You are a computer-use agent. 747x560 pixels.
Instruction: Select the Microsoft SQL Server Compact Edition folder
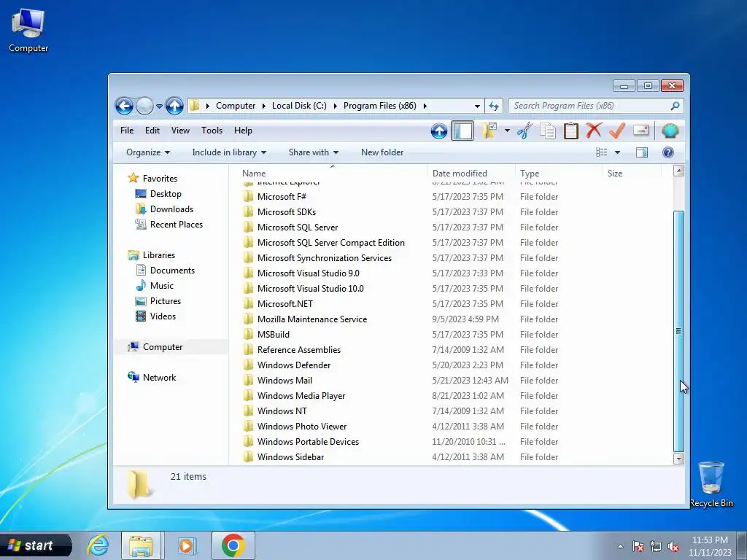pos(330,242)
